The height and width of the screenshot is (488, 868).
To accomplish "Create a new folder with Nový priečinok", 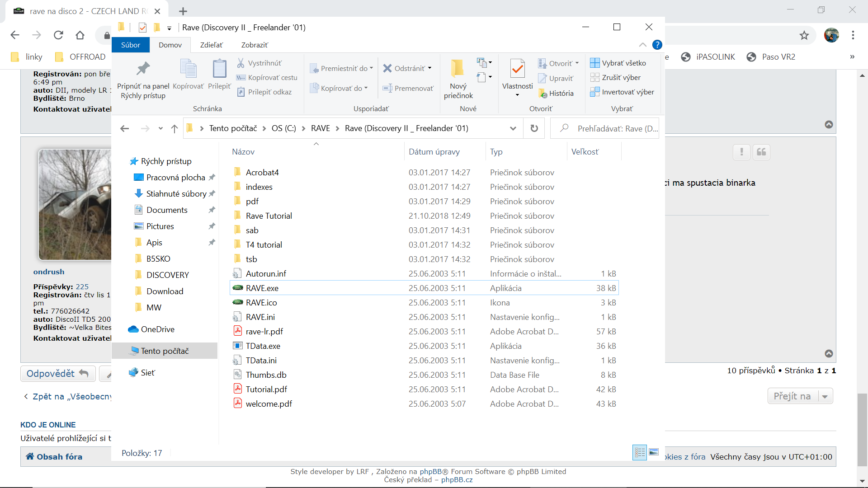I will pyautogui.click(x=458, y=79).
